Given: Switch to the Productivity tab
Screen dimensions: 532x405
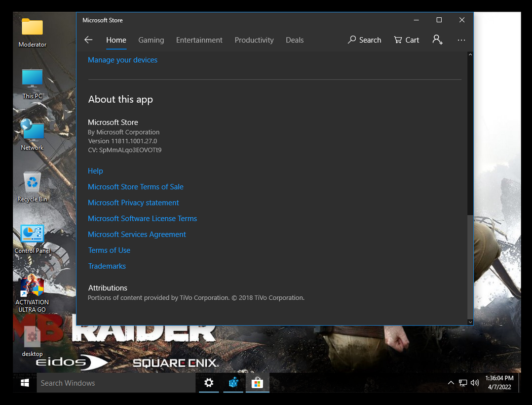Looking at the screenshot, I should 254,40.
